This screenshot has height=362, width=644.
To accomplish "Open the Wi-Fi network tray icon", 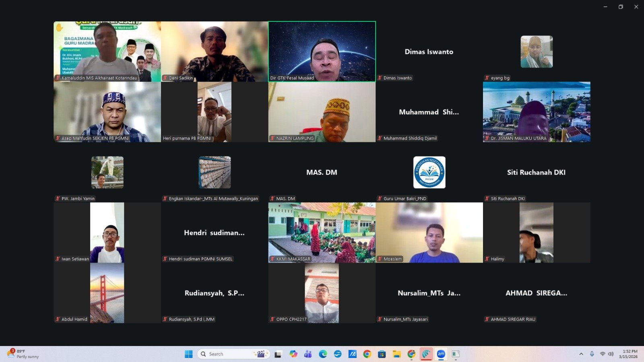I will coord(602,354).
